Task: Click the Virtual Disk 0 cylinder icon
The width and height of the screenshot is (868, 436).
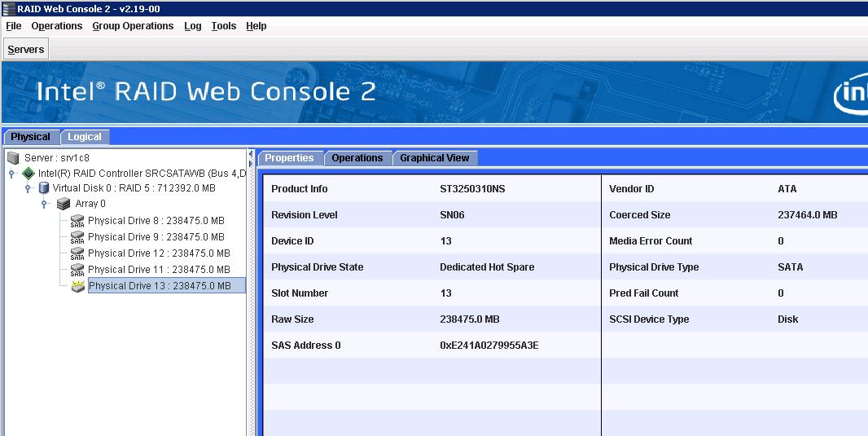Action: (x=44, y=188)
